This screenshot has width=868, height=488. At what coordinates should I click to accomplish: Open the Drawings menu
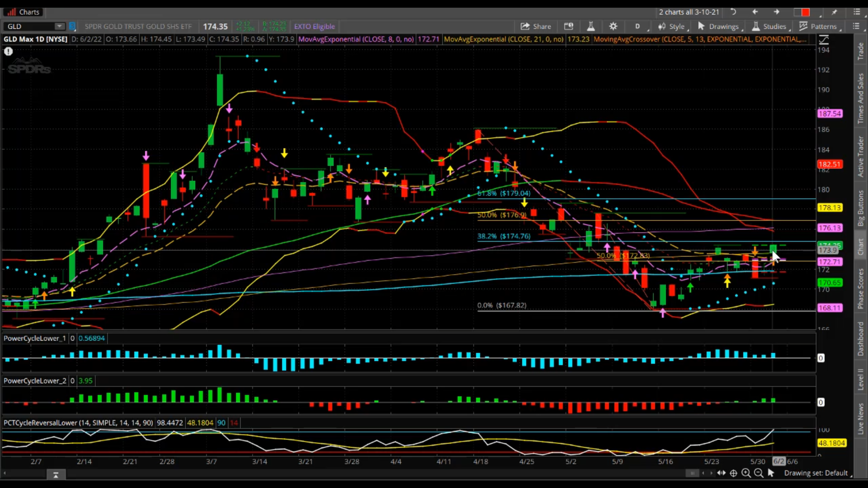[719, 26]
